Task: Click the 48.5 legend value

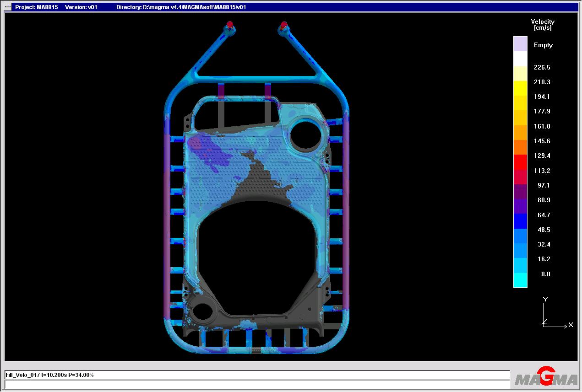Action: pyautogui.click(x=544, y=230)
